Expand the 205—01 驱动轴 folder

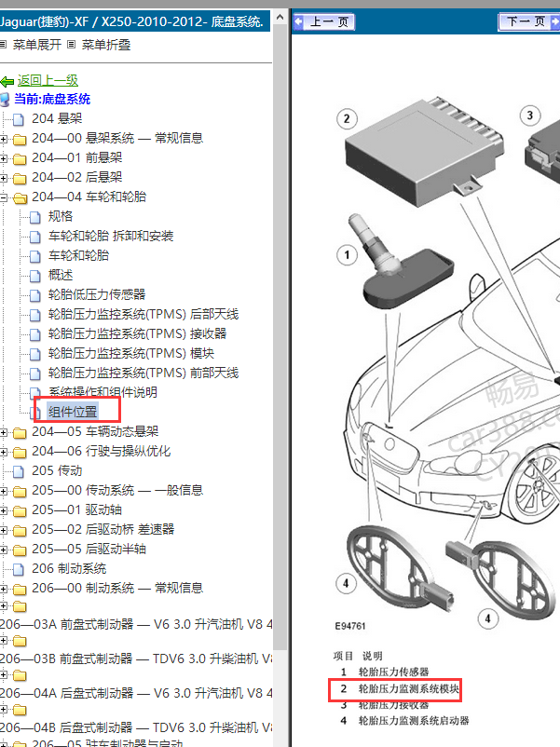point(4,510)
